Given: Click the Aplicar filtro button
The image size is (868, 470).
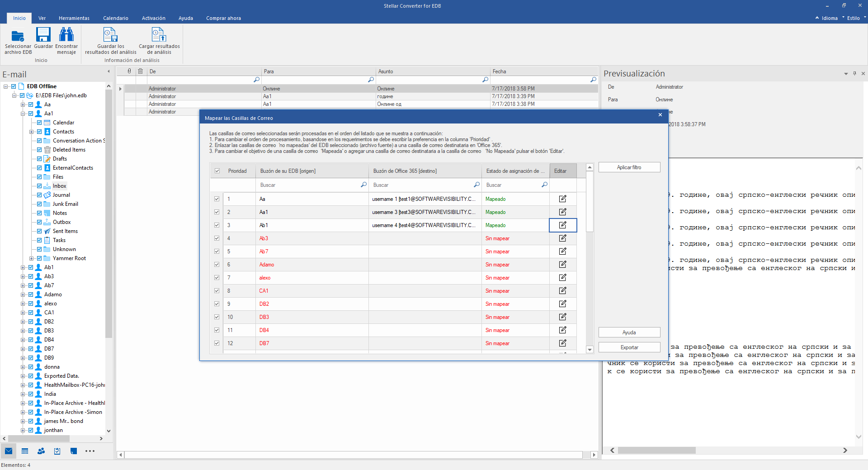Looking at the screenshot, I should pos(629,167).
